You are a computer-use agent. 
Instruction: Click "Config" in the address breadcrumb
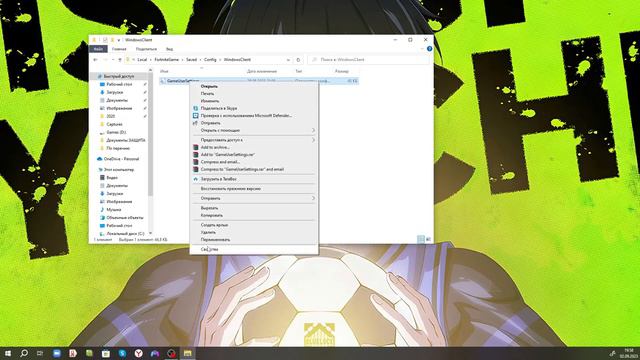click(210, 60)
